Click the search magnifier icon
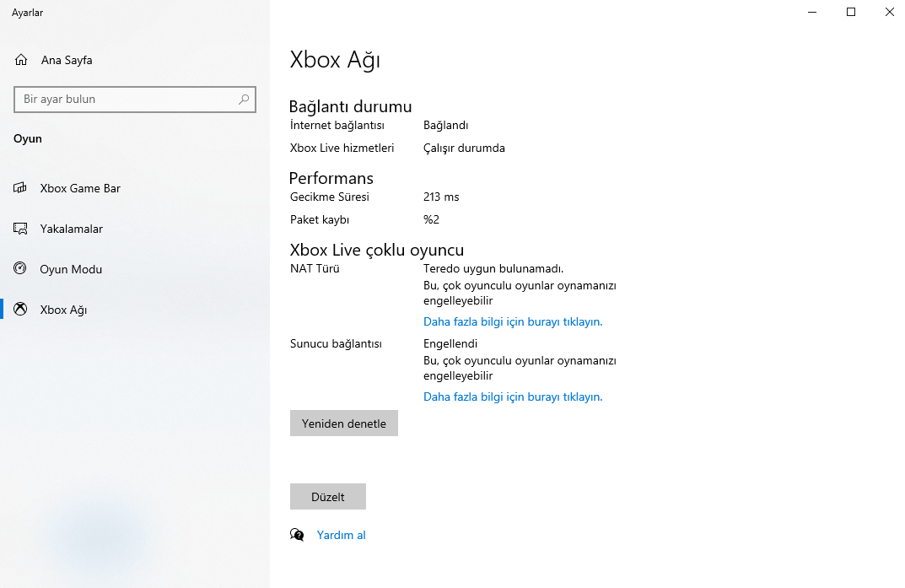 [x=244, y=100]
